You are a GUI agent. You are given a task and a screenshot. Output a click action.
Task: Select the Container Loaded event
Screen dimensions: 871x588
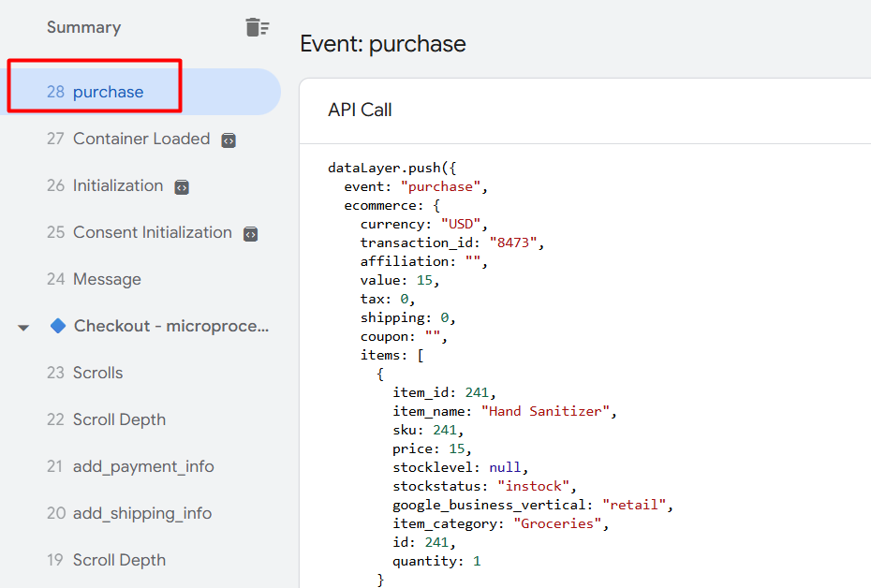pos(140,139)
